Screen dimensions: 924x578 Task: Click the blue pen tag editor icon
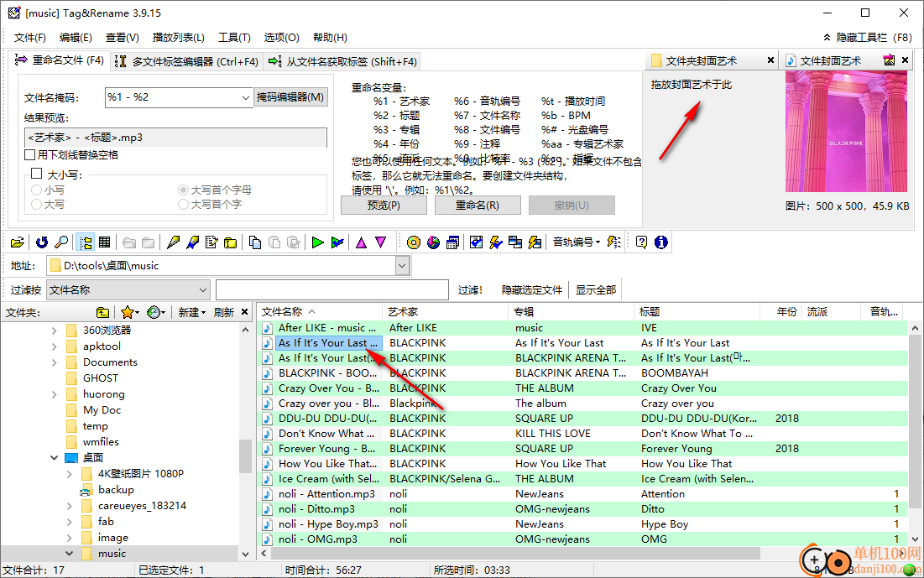click(193, 242)
